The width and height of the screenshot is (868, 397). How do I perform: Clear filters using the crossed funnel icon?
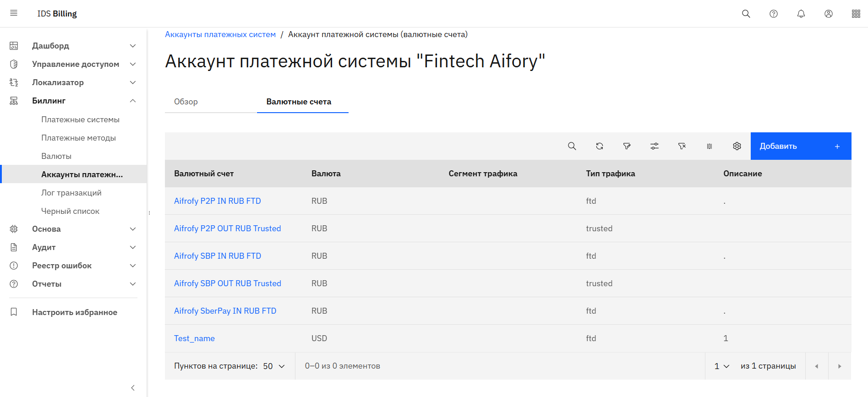coord(682,146)
